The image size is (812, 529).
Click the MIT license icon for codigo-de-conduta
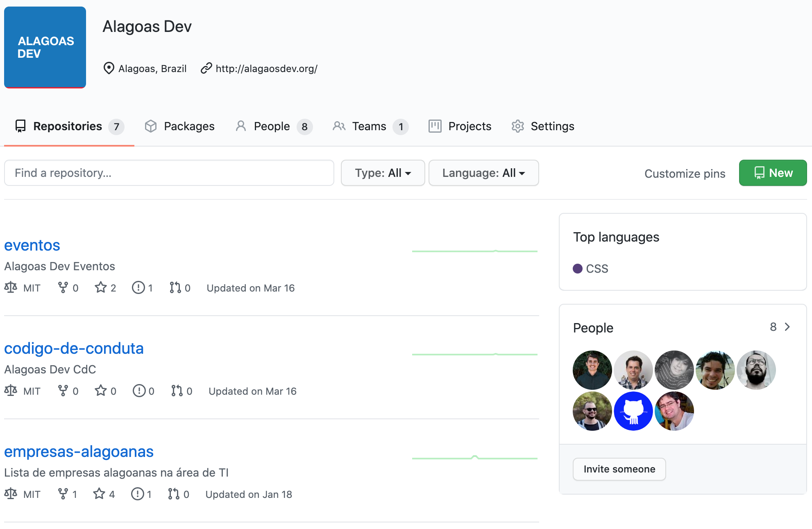coord(11,391)
